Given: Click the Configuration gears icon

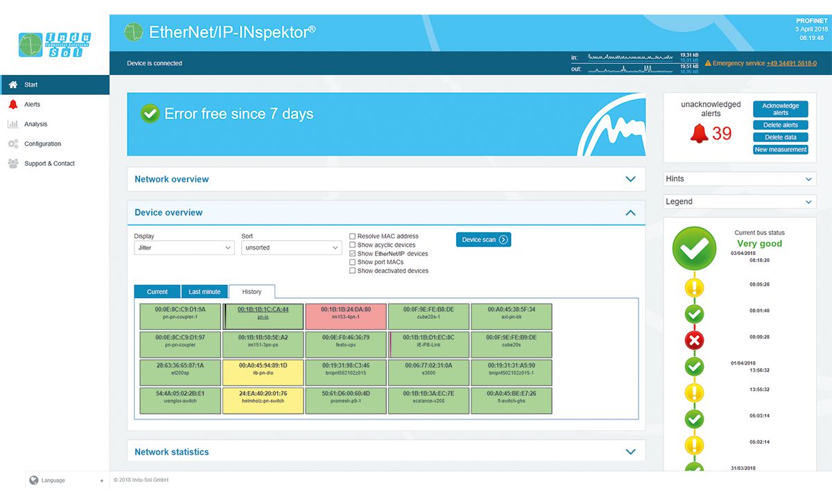Looking at the screenshot, I should pos(12,144).
